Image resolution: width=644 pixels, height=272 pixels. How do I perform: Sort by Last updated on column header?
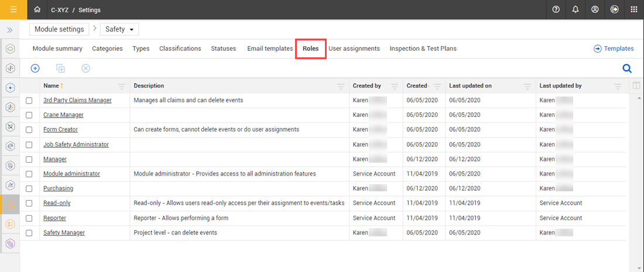[470, 86]
